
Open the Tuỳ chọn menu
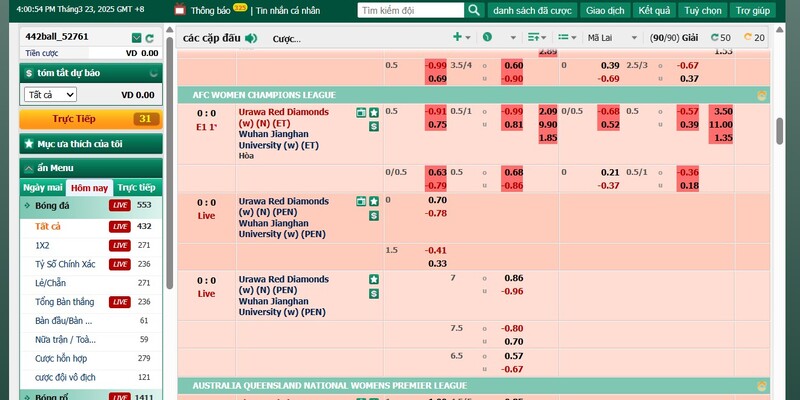703,10
